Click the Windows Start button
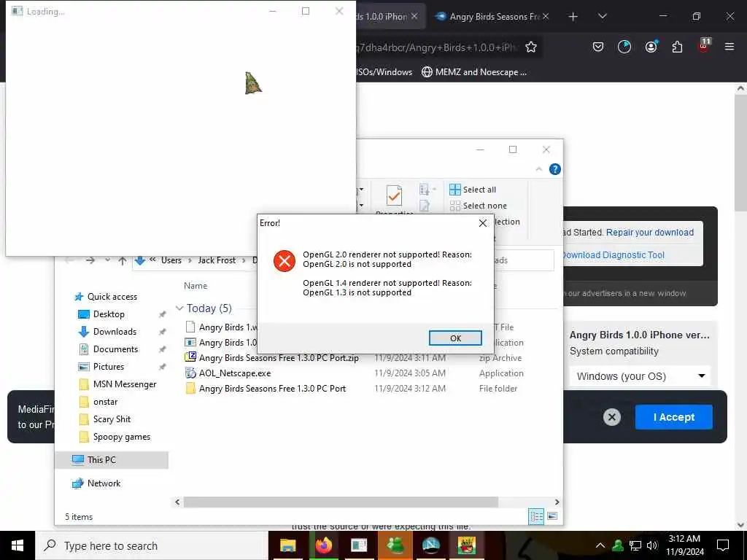This screenshot has height=560, width=747. point(18,545)
